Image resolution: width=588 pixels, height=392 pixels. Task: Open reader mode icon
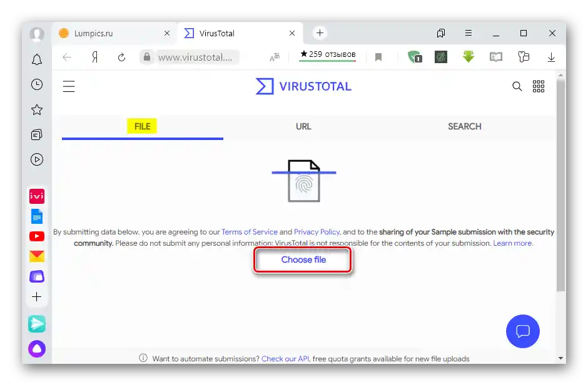496,57
